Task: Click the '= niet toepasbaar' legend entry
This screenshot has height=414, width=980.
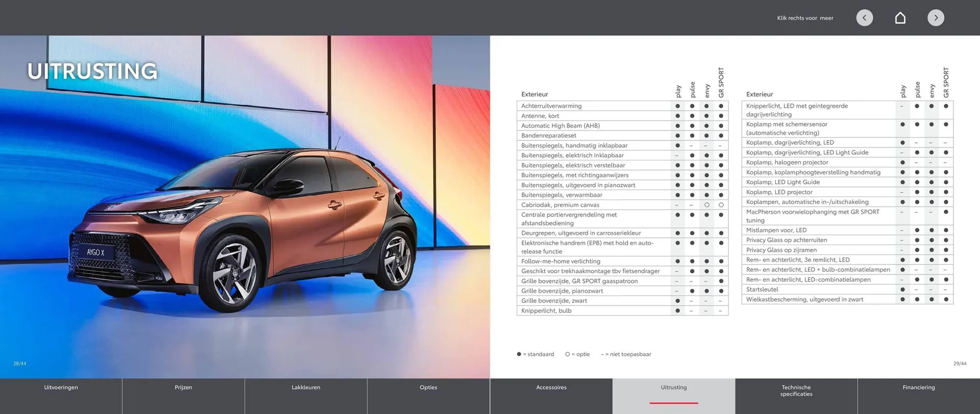Action: click(626, 354)
